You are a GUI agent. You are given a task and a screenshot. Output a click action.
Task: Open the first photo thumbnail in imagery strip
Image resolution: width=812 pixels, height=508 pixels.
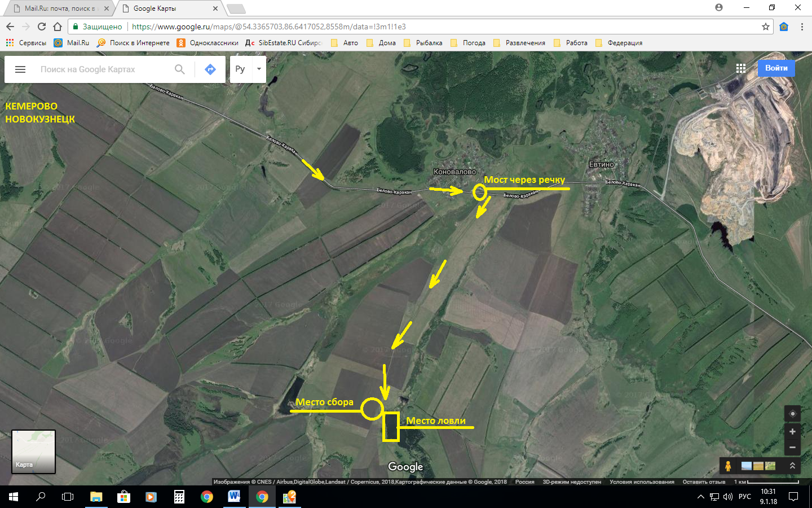746,466
